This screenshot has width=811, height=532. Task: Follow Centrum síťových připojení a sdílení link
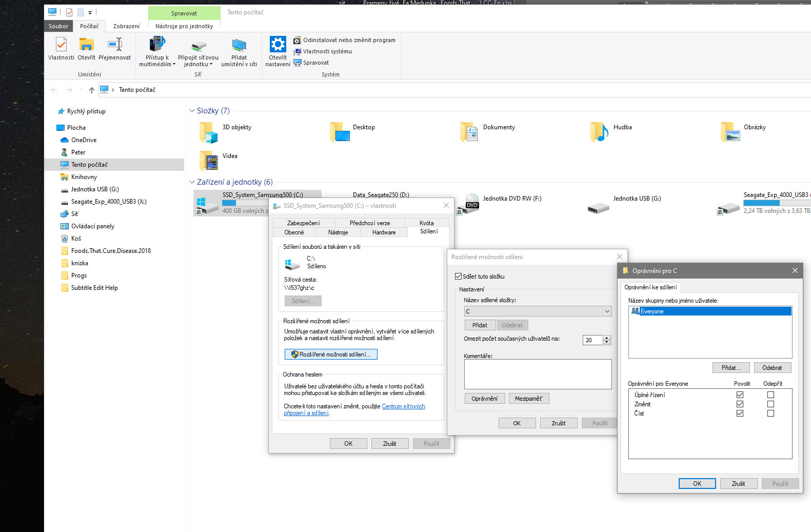coord(354,410)
